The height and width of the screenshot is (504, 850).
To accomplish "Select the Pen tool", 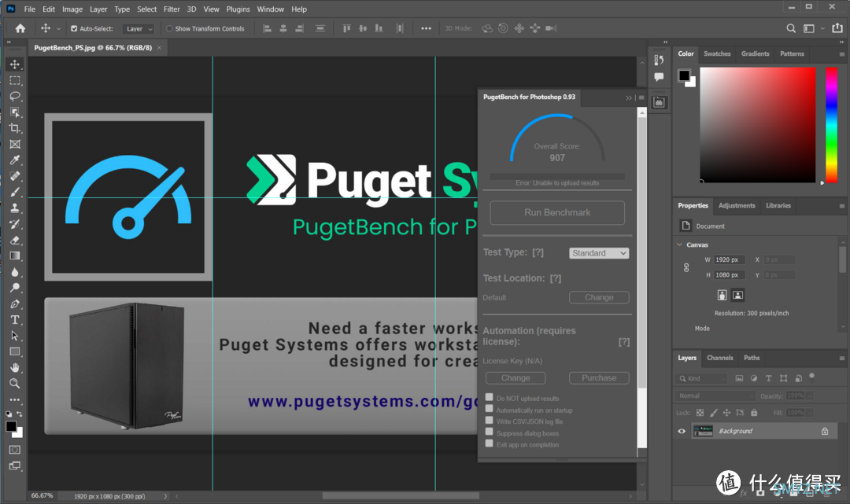I will [15, 304].
